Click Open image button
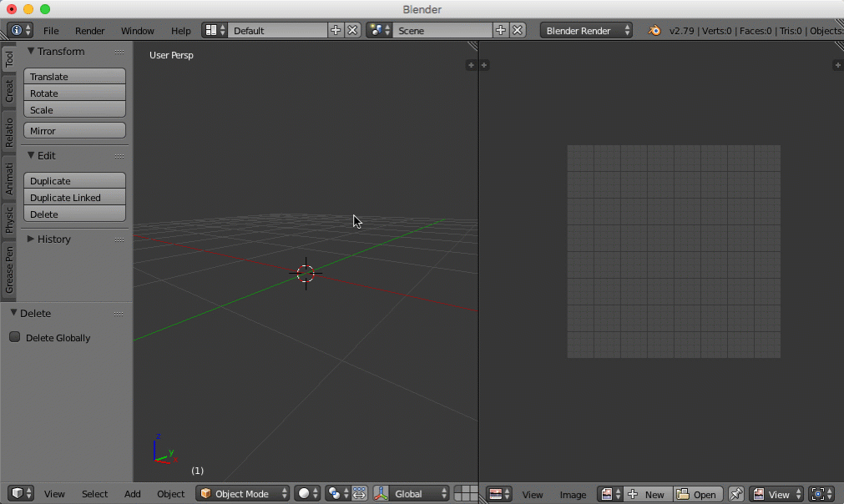The image size is (844, 504). [x=698, y=494]
